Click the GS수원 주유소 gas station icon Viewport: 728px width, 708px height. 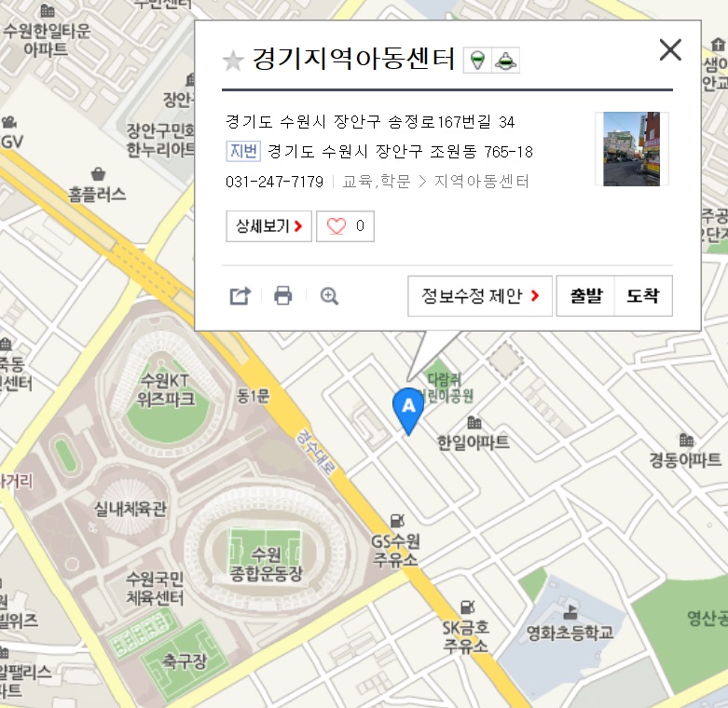397,521
